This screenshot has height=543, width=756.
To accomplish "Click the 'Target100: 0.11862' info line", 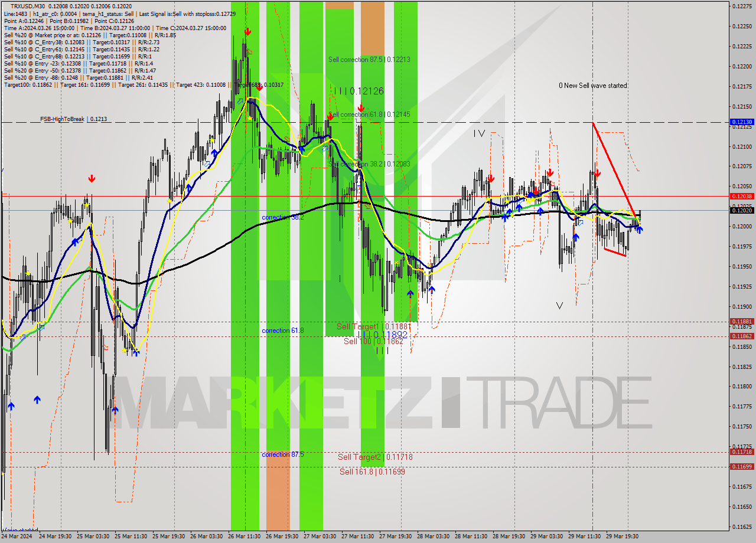I will [x=144, y=85].
